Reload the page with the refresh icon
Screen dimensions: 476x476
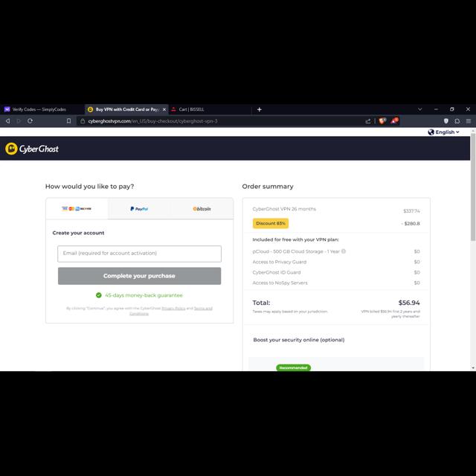tap(30, 121)
